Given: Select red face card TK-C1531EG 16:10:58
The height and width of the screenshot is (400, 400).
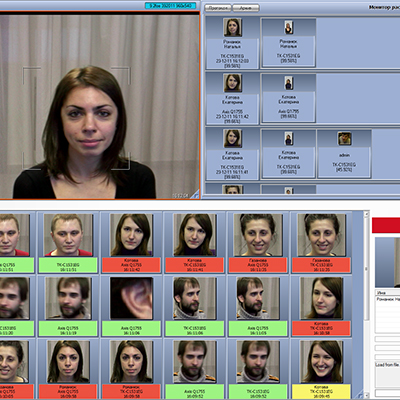Looking at the screenshot, I should pyautogui.click(x=321, y=306).
